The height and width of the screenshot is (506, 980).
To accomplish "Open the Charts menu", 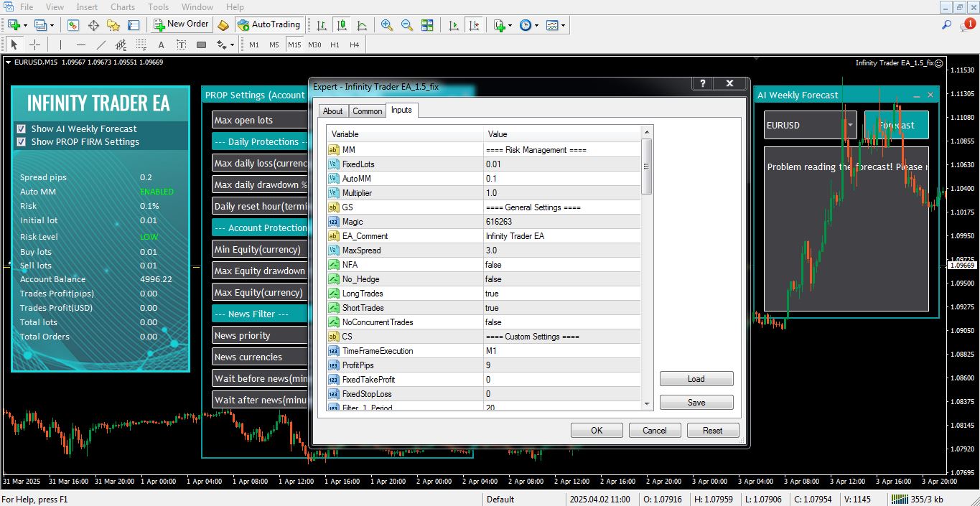I will (122, 6).
